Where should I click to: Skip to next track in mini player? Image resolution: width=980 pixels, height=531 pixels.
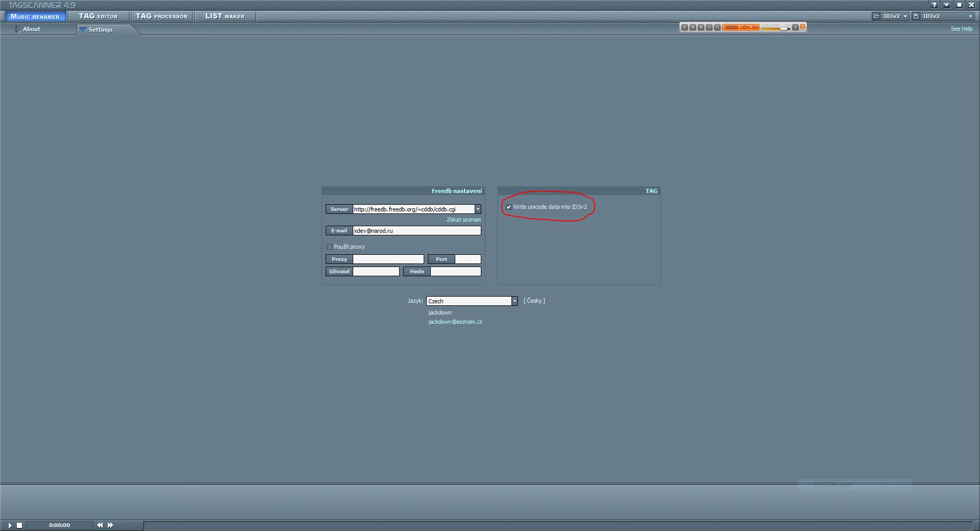tap(717, 27)
